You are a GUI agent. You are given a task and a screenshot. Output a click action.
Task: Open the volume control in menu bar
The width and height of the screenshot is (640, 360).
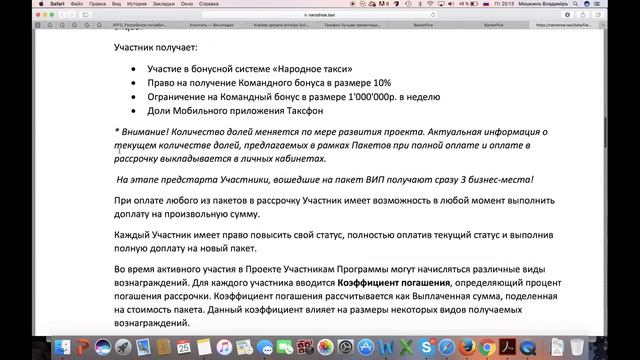451,4
